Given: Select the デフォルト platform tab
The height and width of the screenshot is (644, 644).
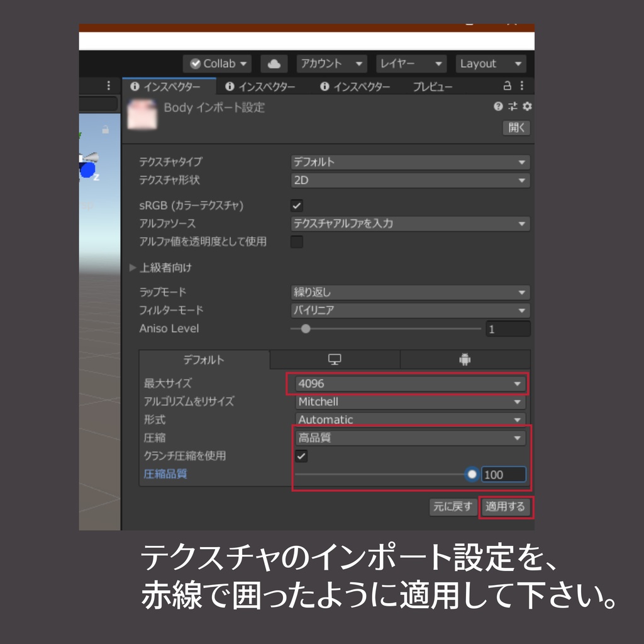Looking at the screenshot, I should point(204,360).
